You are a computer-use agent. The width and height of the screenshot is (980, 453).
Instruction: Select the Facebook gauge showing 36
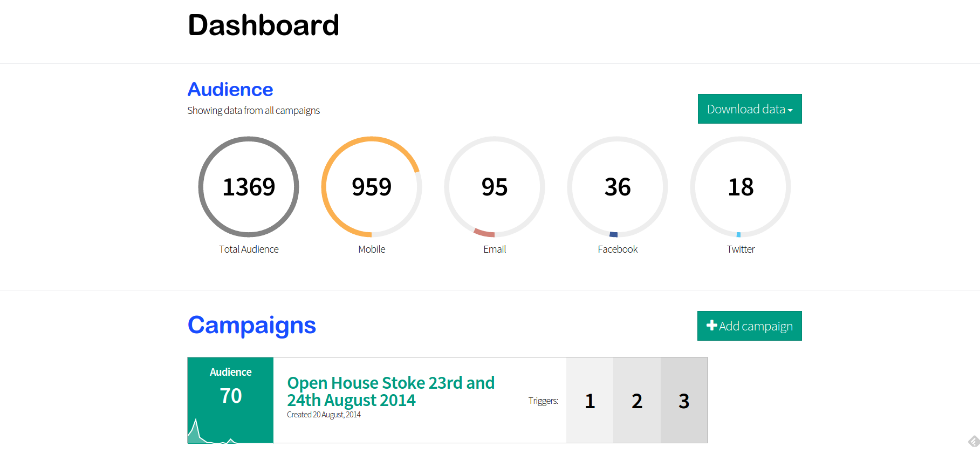pos(618,187)
